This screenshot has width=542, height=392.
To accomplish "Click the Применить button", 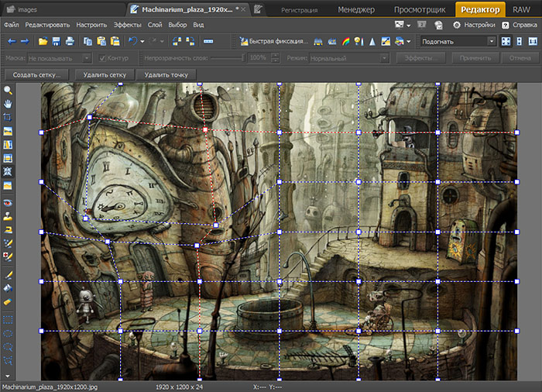I will pyautogui.click(x=475, y=58).
